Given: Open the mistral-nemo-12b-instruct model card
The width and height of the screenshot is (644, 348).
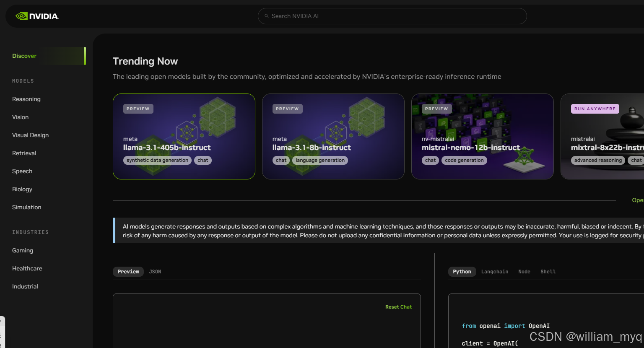Looking at the screenshot, I should click(x=483, y=136).
